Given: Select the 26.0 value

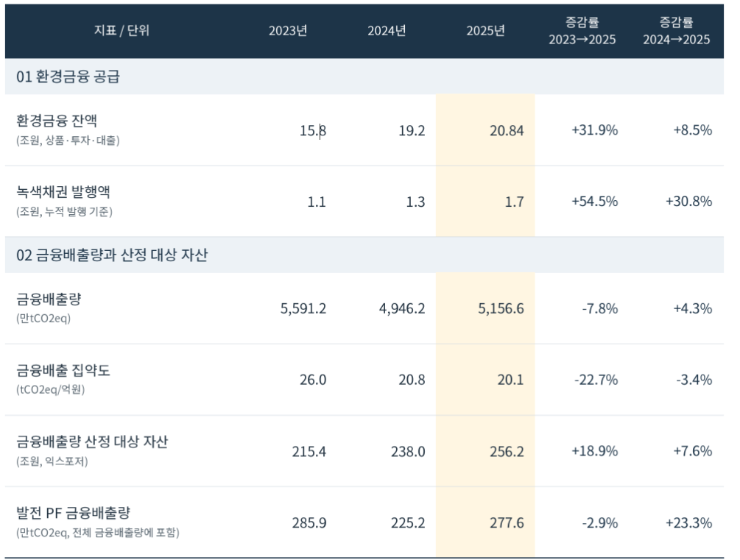Looking at the screenshot, I should pyautogui.click(x=313, y=380).
